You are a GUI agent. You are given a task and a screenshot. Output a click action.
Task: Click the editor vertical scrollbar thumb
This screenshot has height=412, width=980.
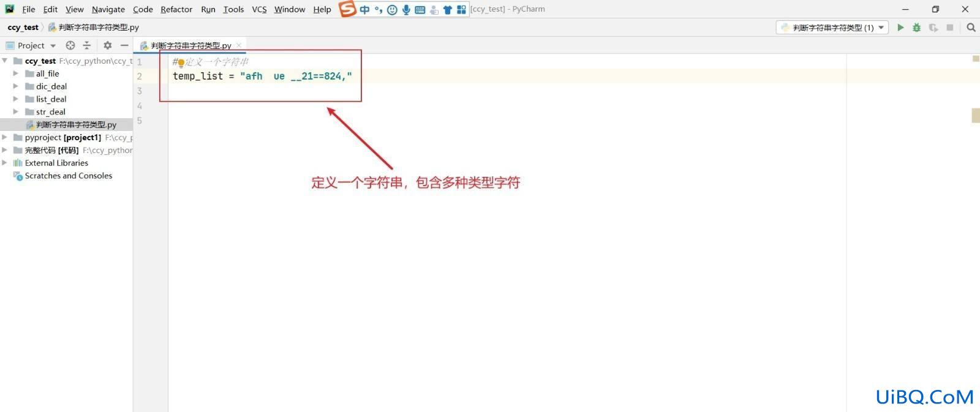(976, 115)
